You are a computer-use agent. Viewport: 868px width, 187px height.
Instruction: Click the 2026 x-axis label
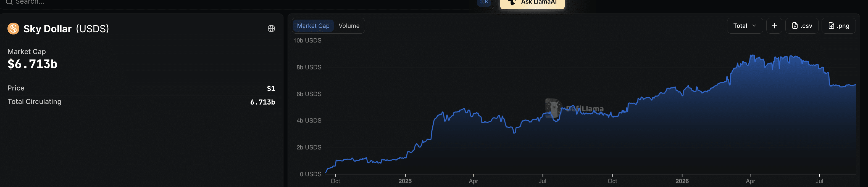pos(682,181)
